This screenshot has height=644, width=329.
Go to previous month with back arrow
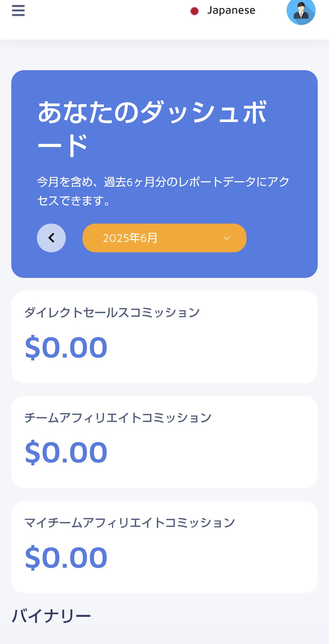[51, 238]
